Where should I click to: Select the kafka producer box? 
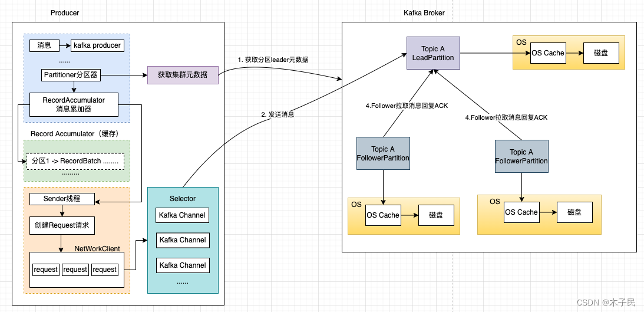(x=97, y=45)
